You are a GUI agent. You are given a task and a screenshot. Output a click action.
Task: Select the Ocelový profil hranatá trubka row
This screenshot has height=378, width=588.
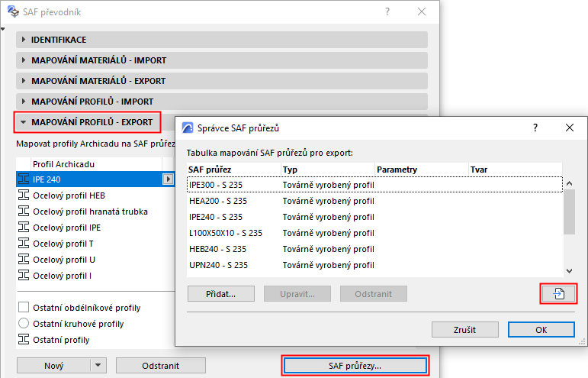(x=95, y=212)
